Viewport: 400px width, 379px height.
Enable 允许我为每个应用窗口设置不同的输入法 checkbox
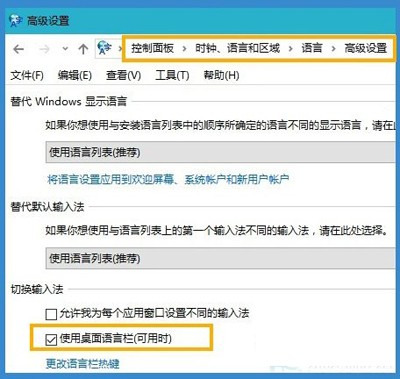tap(51, 314)
